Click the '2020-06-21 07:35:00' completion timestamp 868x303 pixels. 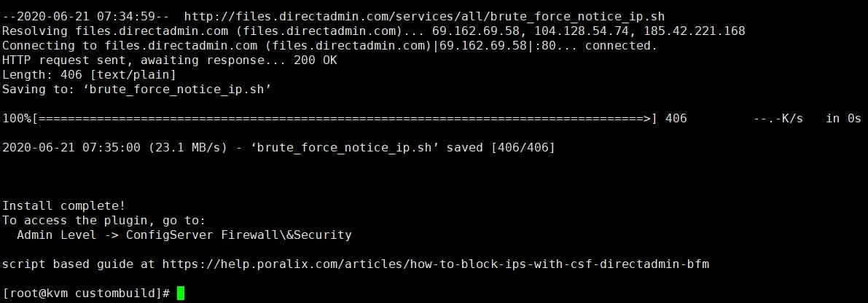click(71, 147)
